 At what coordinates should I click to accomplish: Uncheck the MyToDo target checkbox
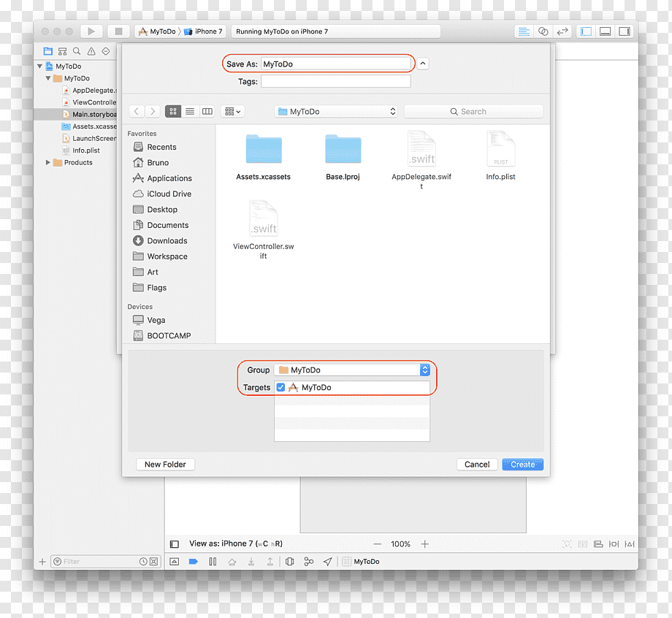click(280, 387)
